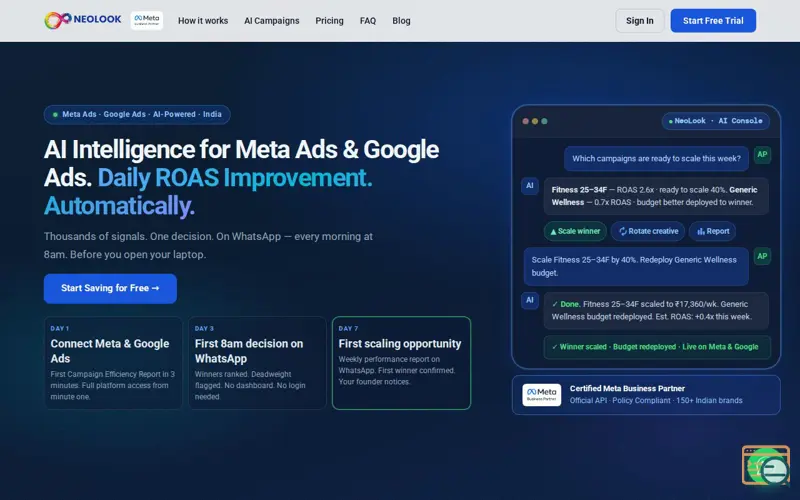This screenshot has height=500, width=800.
Task: Open the NeoLook logo home link
Action: point(83,20)
